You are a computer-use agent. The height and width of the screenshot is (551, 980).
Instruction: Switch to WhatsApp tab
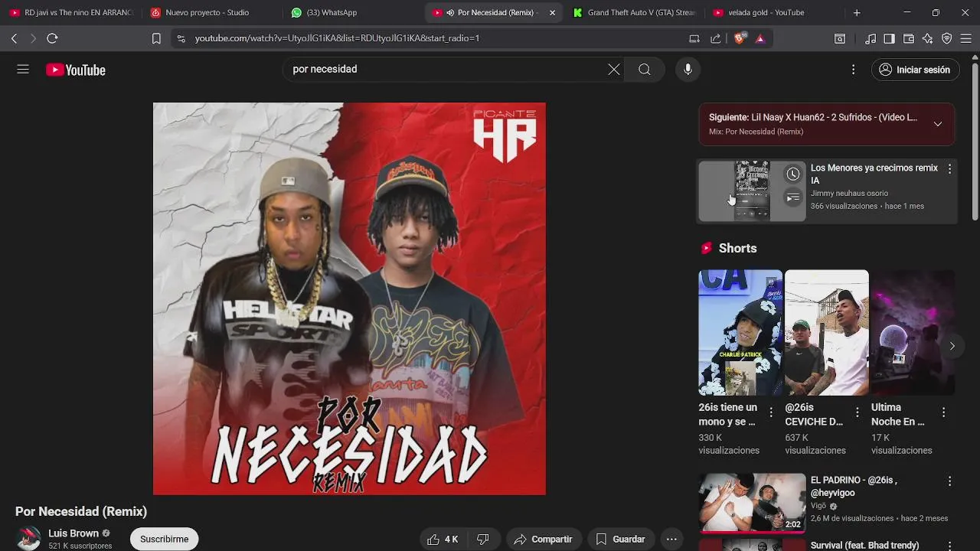click(x=352, y=13)
